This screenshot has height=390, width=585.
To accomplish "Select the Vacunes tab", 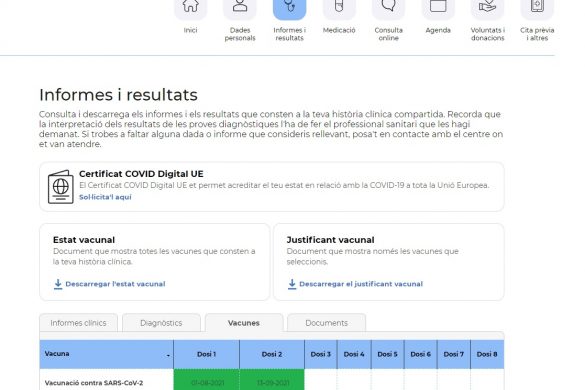I will pyautogui.click(x=244, y=323).
